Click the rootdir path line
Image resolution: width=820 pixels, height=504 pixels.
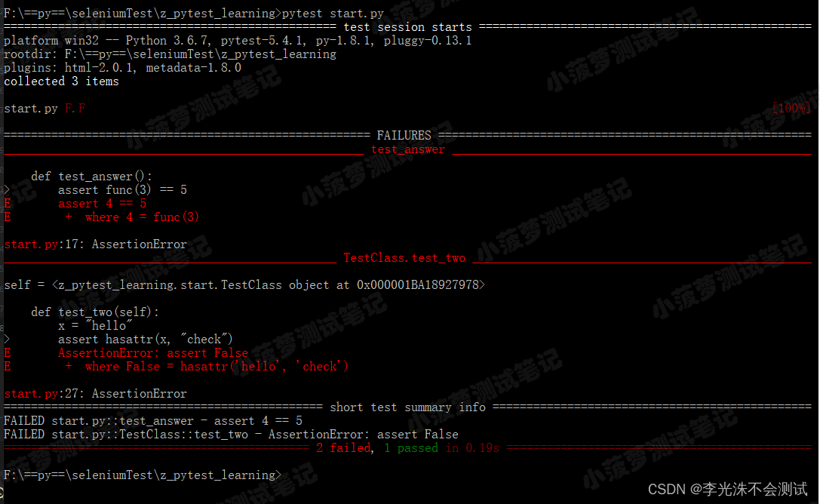(x=170, y=54)
